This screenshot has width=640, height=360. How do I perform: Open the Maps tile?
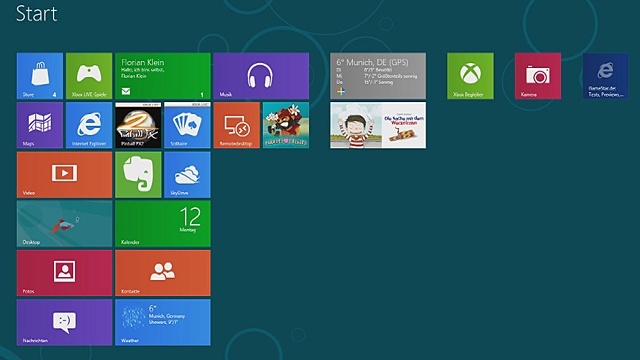coord(40,125)
